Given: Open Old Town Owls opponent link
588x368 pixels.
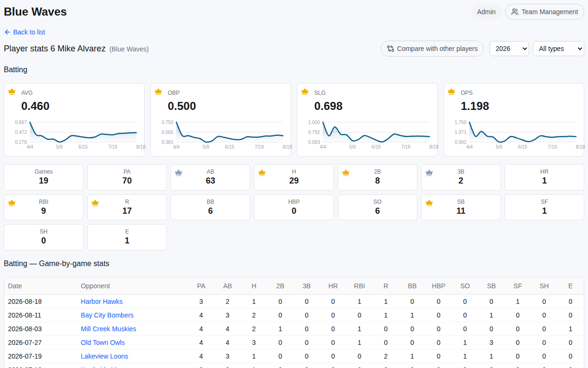Looking at the screenshot, I should (x=103, y=343).
